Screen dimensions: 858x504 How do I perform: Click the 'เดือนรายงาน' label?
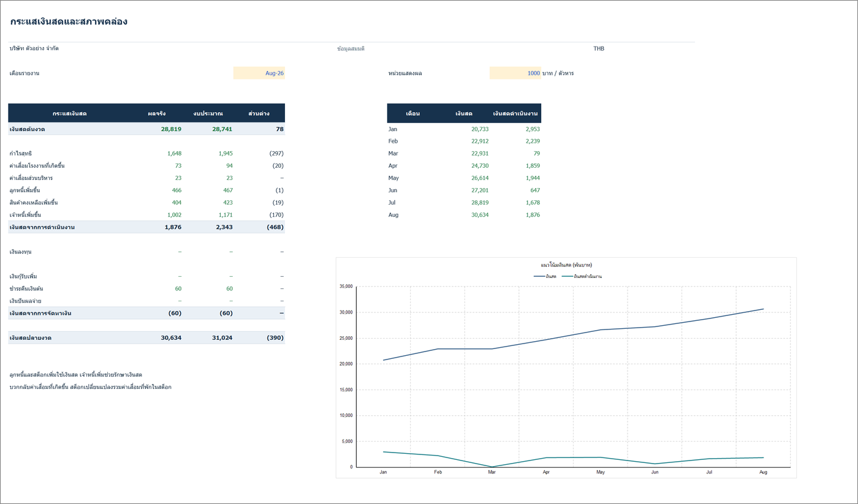(x=25, y=73)
